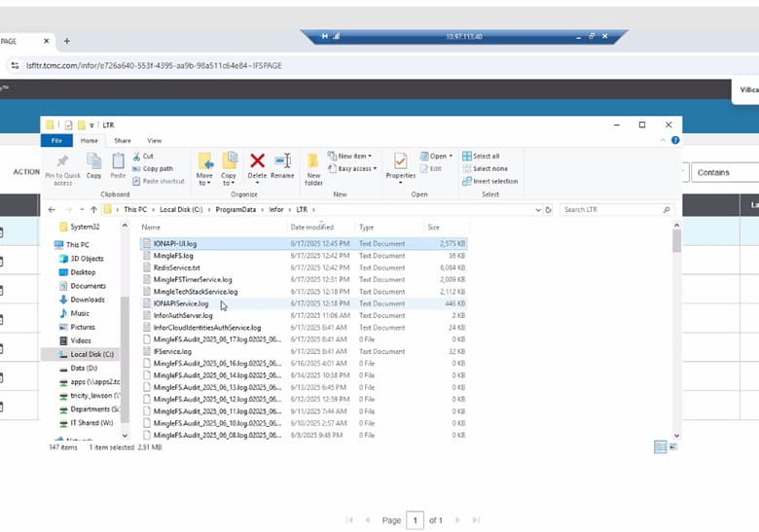This screenshot has height=532, width=759.
Task: Click the red Delete icon
Action: [257, 161]
